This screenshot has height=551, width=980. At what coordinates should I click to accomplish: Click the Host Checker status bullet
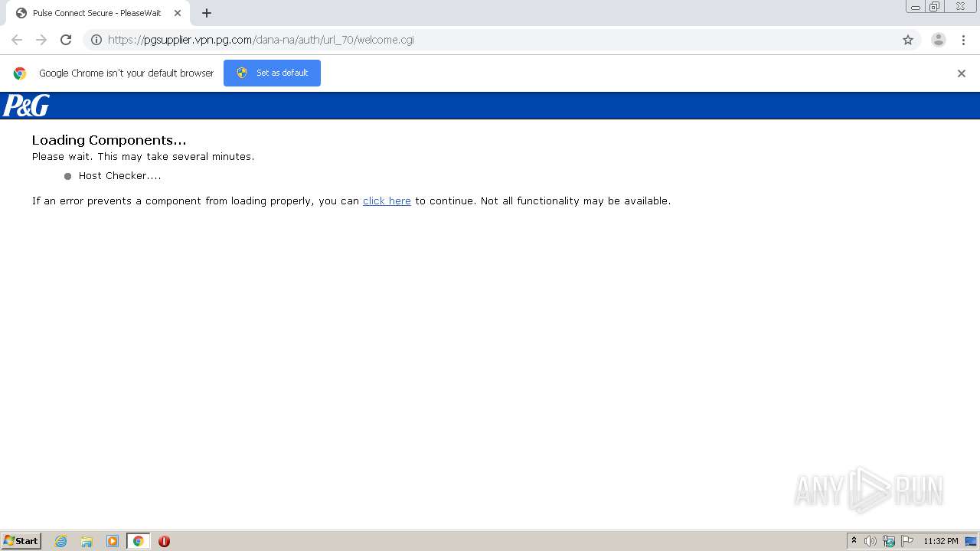point(67,176)
